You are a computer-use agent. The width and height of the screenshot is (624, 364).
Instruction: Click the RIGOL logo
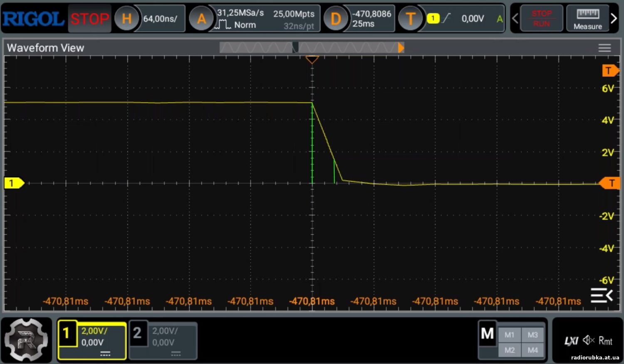pos(33,19)
